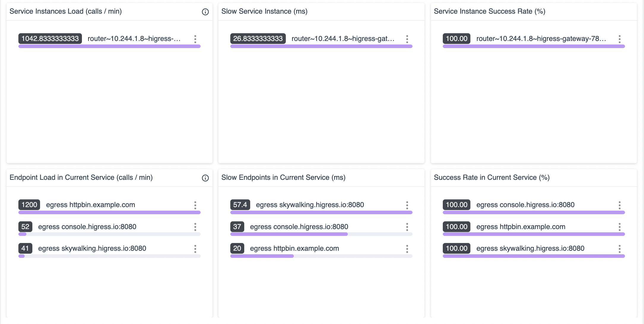Screen dimensions: 644x324
Task: Open kebab menu for console.higress.io row in Endpoint Load
Action: coord(195,227)
